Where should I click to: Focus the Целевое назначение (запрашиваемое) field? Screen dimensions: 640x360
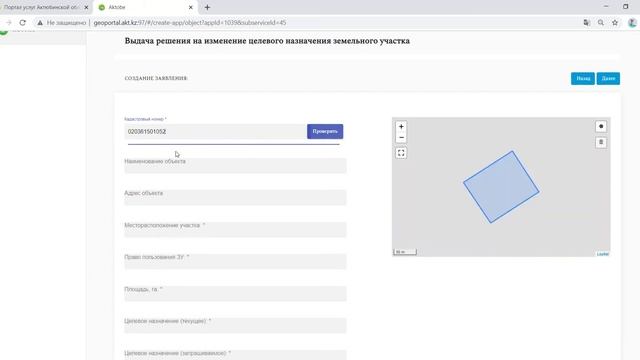235,354
